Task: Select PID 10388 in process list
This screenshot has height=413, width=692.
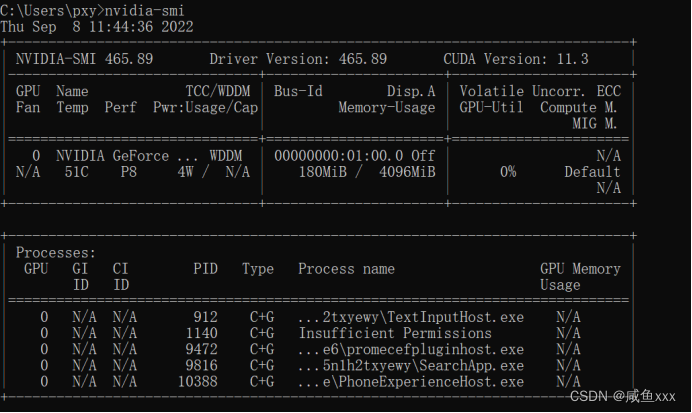Action: coord(197,381)
